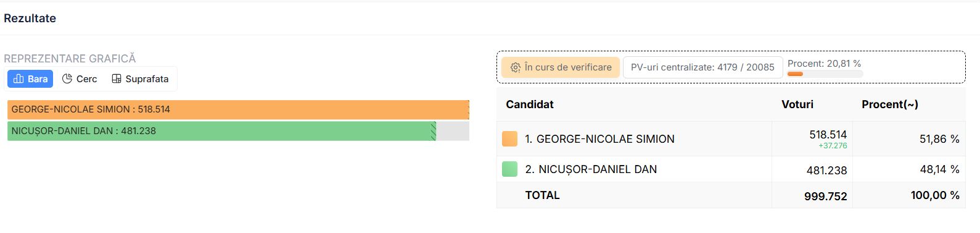Click the pie chart icon on Cerc

[67, 79]
